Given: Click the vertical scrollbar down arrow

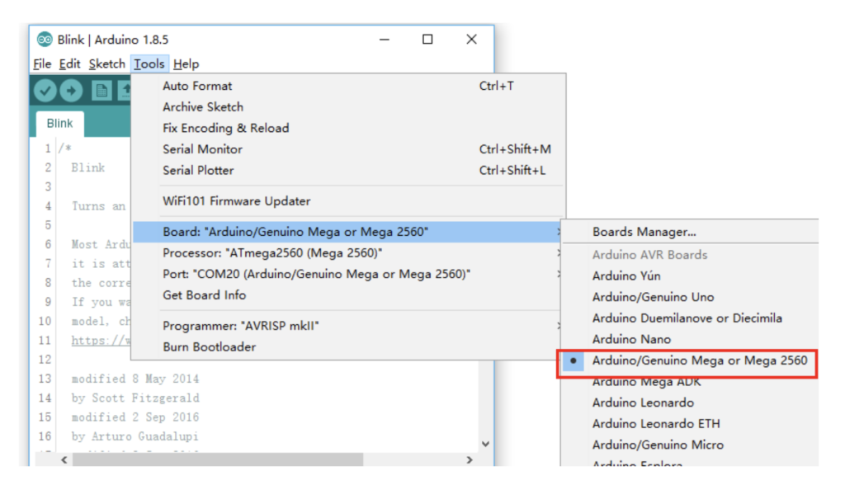Looking at the screenshot, I should pos(485,444).
